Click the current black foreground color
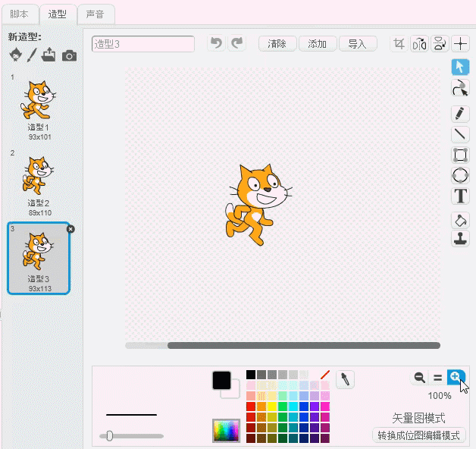The width and height of the screenshot is (476, 449). (x=221, y=380)
